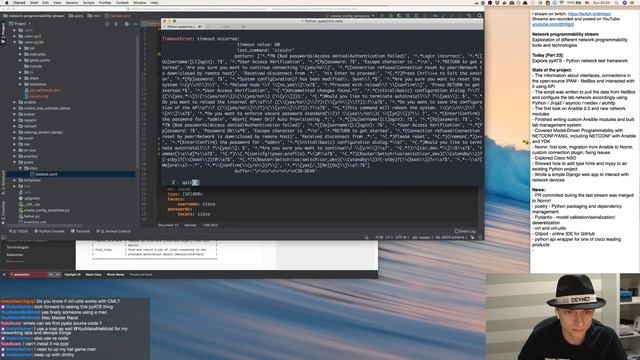Click the project tree horizontal scrollbar
This screenshot has width=640, height=360.
point(44,225)
